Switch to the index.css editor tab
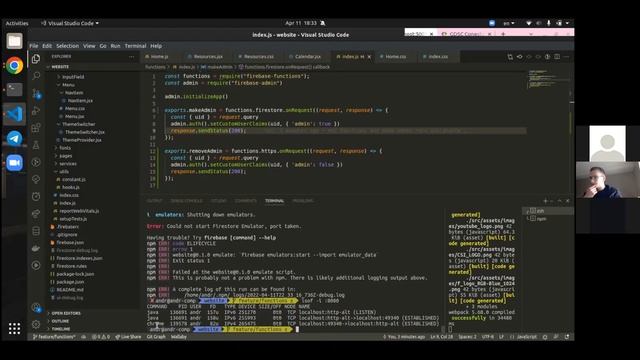 tap(438, 57)
